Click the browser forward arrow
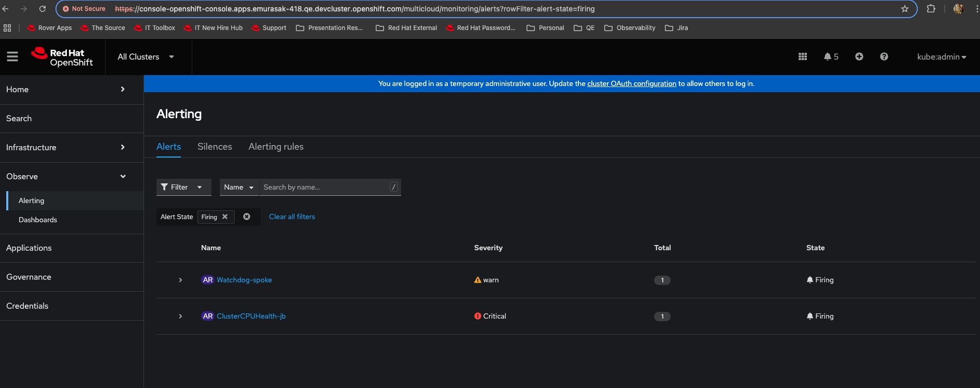The width and height of the screenshot is (980, 388). pos(24,9)
